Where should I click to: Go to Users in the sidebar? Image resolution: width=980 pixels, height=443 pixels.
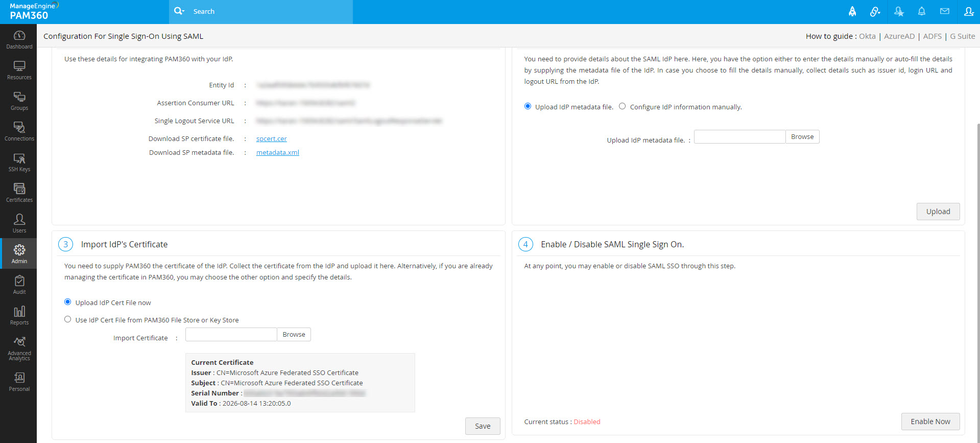pos(19,223)
